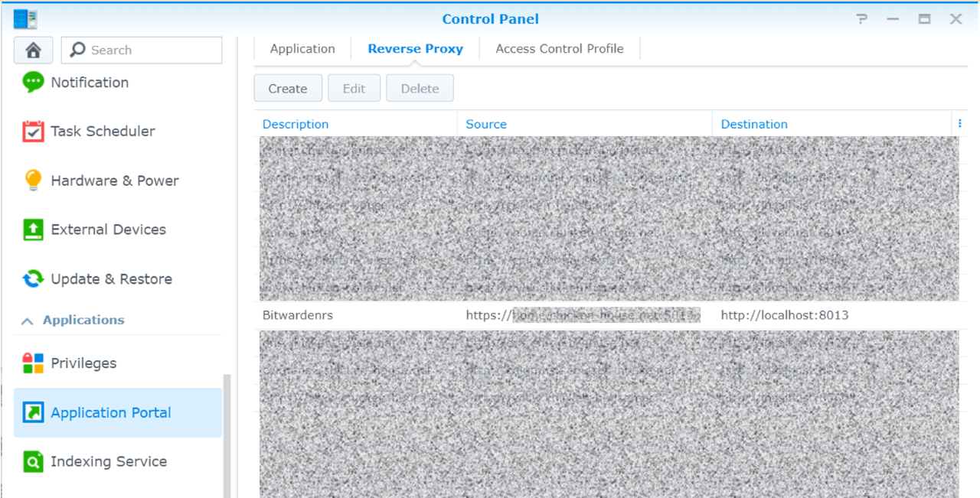Click the Indexing Service search icon

(x=33, y=462)
